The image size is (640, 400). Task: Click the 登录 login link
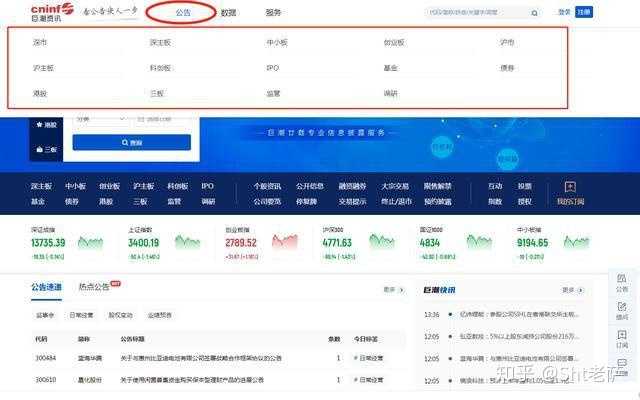564,12
